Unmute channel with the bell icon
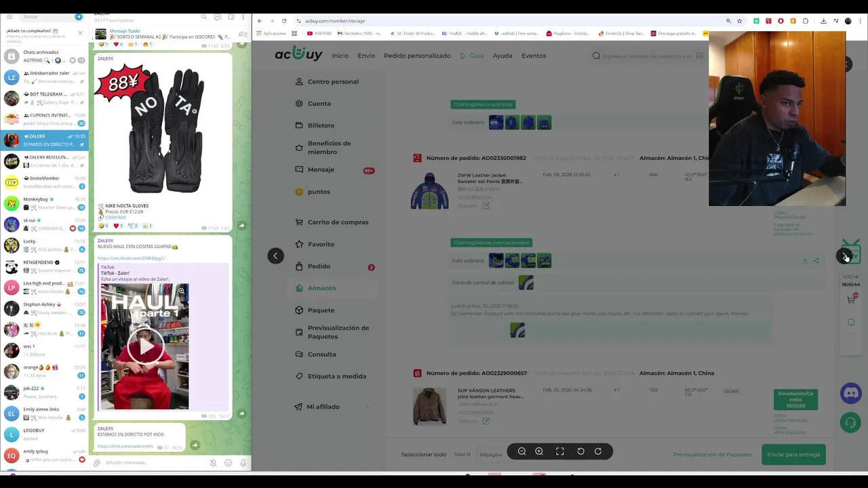 (x=213, y=463)
